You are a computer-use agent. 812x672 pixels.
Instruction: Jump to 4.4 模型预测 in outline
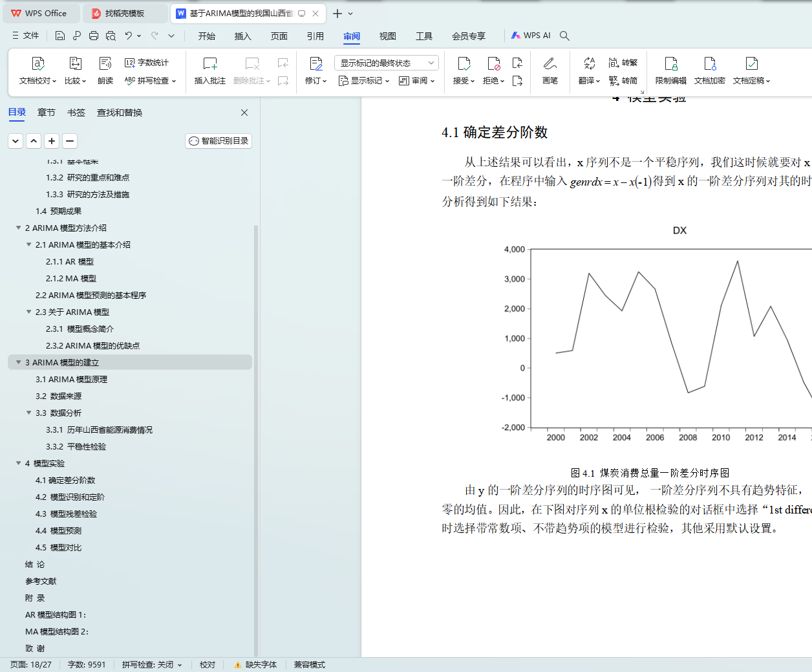click(58, 530)
